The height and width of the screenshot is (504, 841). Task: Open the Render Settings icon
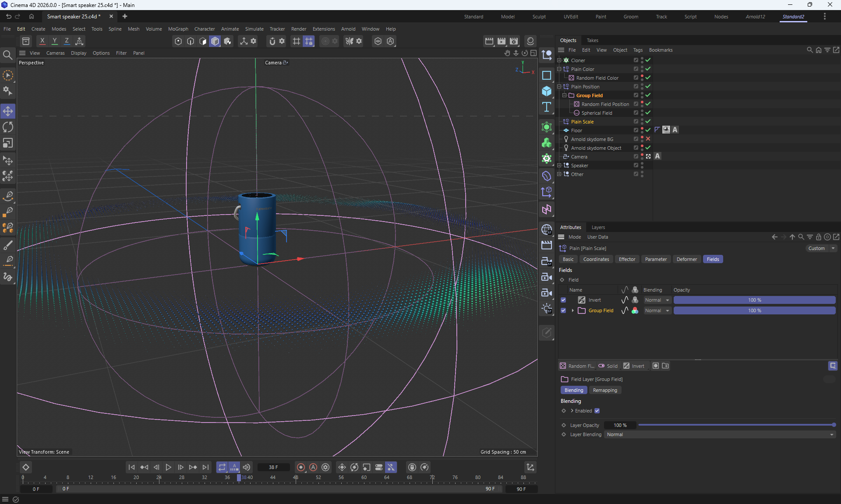(514, 41)
